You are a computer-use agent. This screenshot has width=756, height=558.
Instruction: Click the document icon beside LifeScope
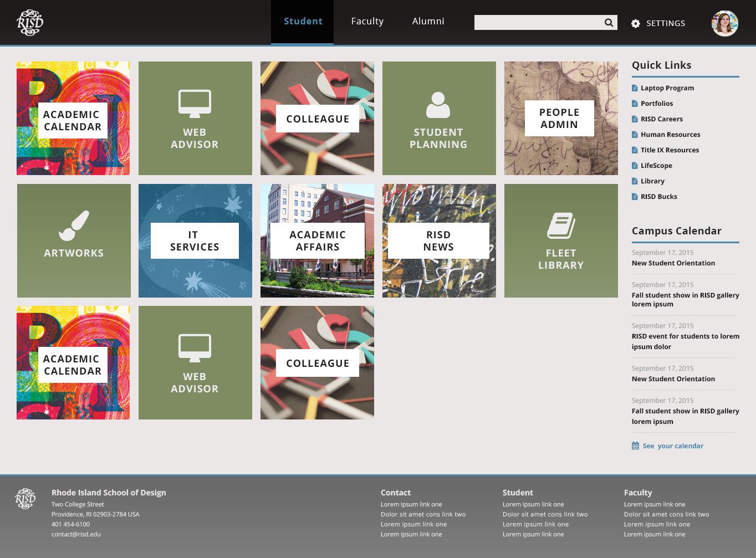point(635,166)
